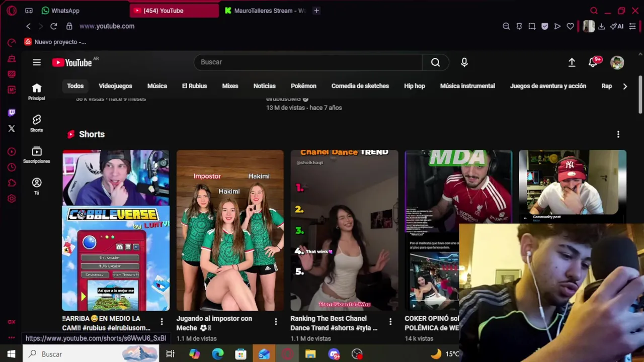
Task: Go to Principal home in YouTube sidebar
Action: tap(37, 92)
